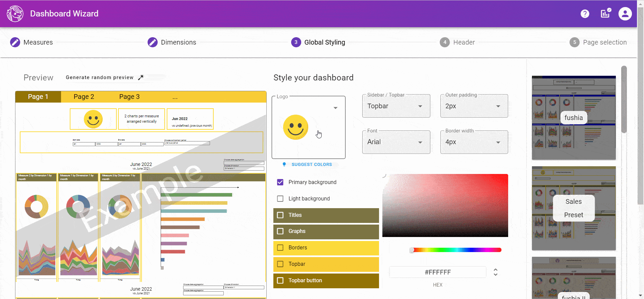Open the Logo dropdown arrow

coord(335,108)
